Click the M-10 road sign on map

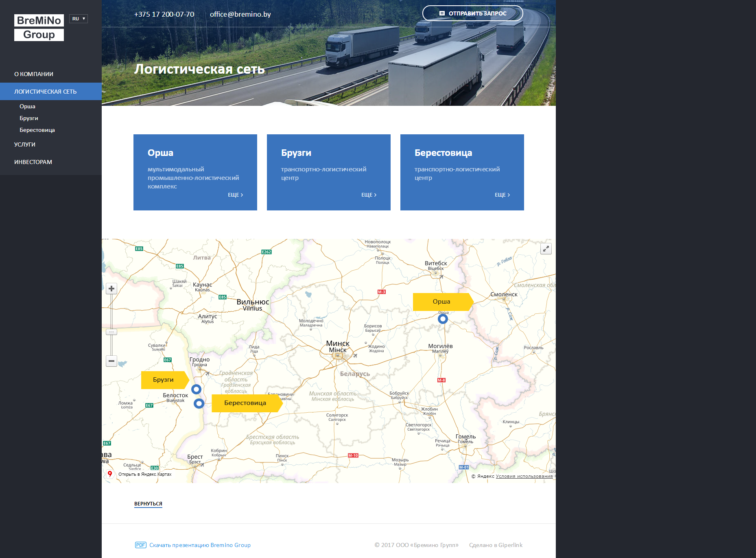[x=353, y=455]
